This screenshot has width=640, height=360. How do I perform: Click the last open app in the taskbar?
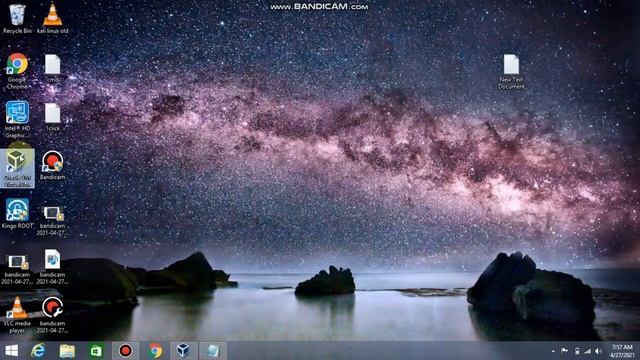point(213,351)
